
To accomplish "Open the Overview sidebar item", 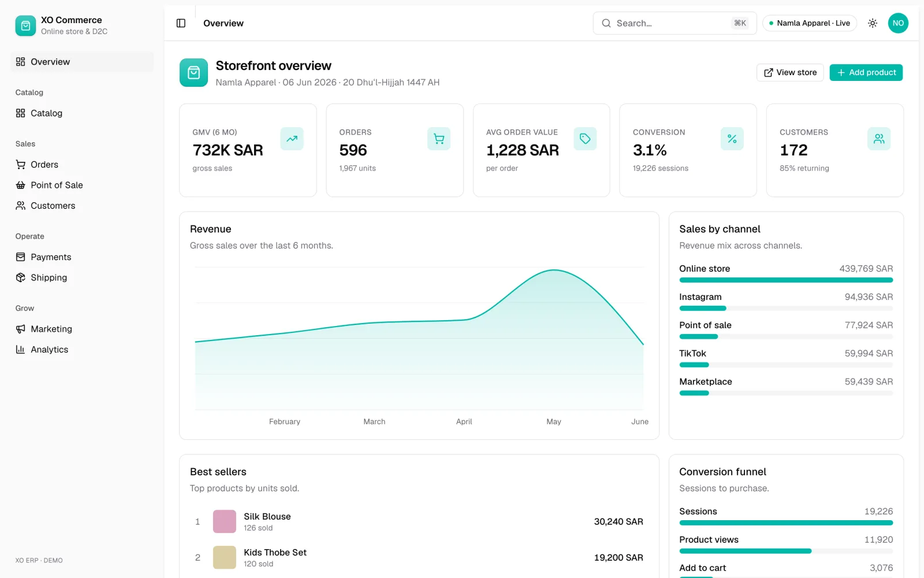I will 82,62.
